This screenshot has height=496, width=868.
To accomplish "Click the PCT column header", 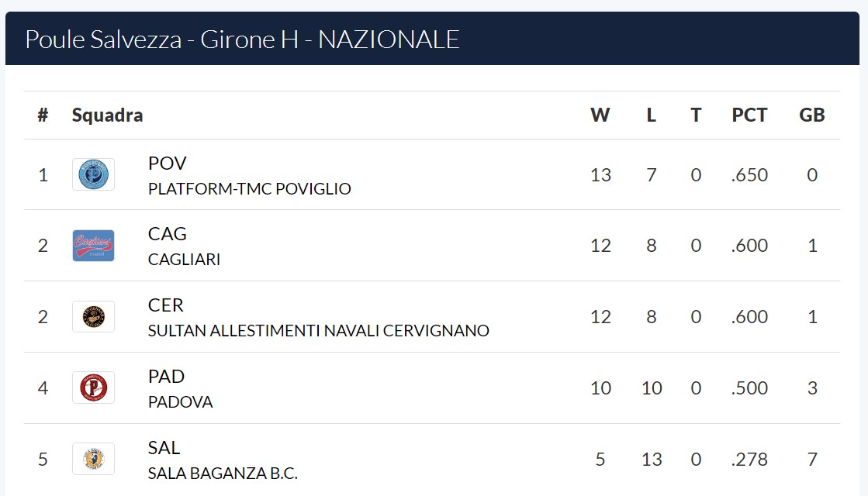I will coord(749,115).
